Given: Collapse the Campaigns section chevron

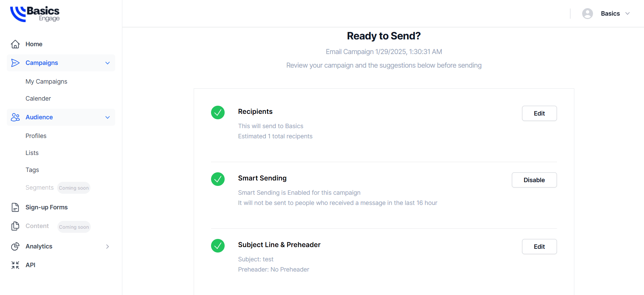Looking at the screenshot, I should (x=108, y=63).
